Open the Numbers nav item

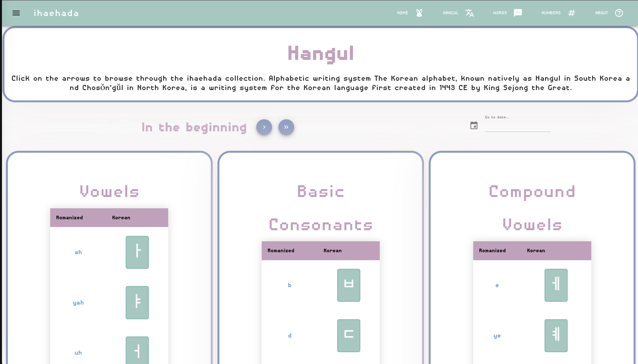point(551,13)
